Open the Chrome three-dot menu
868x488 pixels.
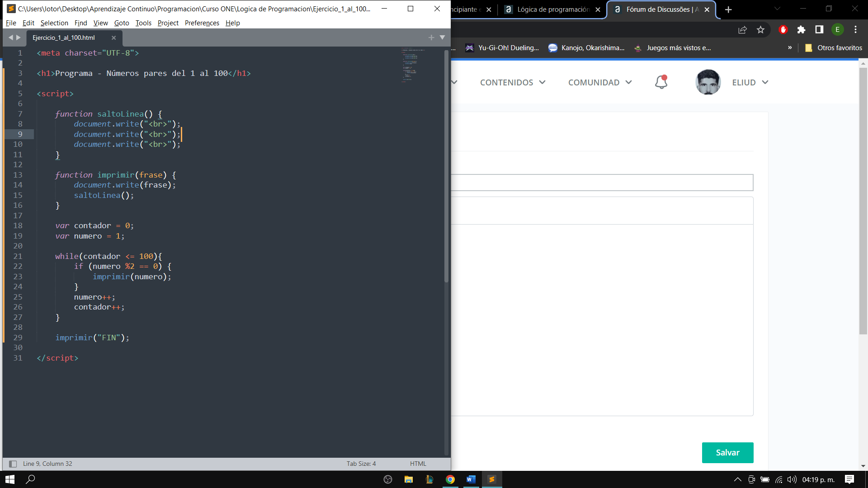tap(855, 30)
